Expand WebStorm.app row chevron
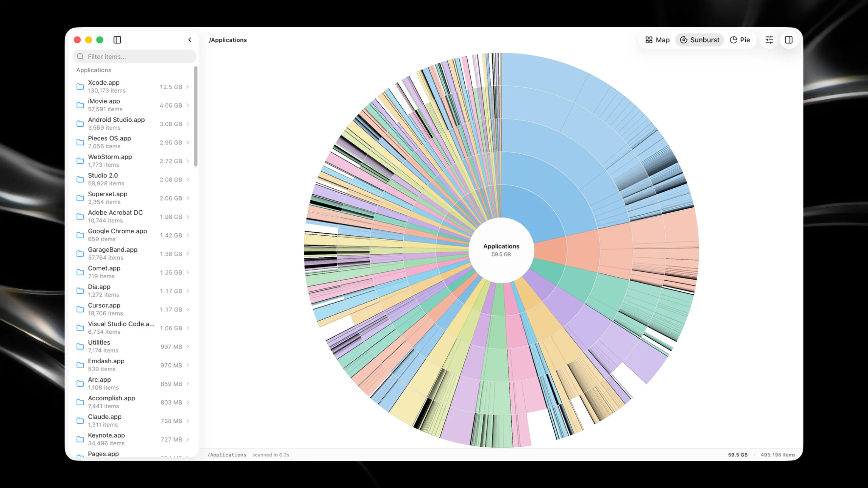 pyautogui.click(x=188, y=161)
